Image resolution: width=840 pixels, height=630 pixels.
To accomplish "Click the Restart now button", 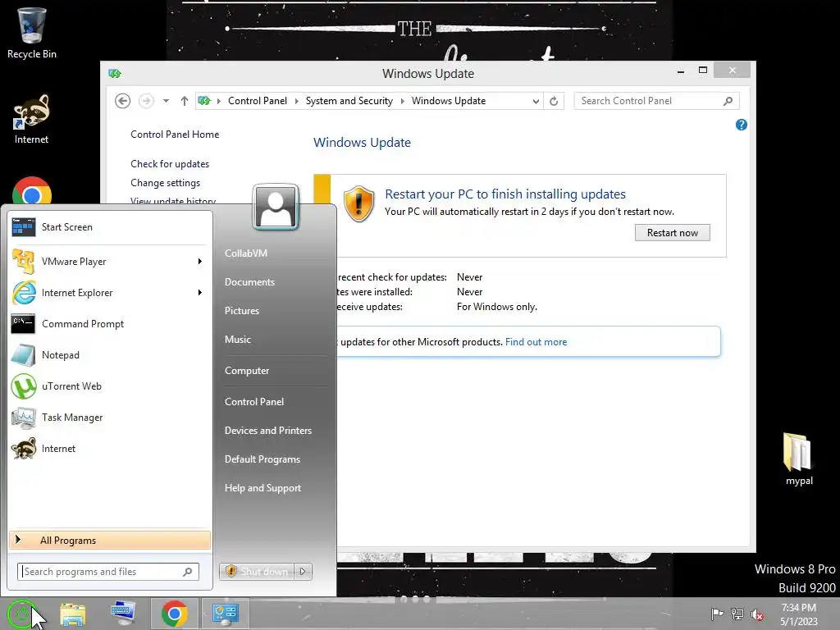I will click(673, 232).
